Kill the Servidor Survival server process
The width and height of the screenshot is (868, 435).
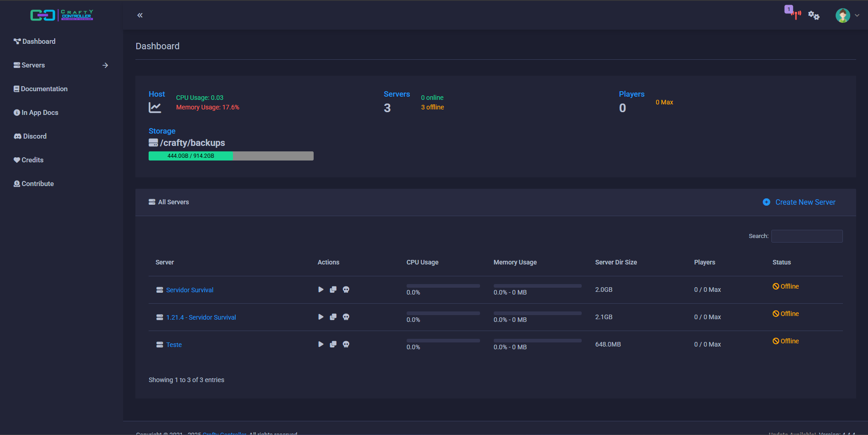(346, 290)
